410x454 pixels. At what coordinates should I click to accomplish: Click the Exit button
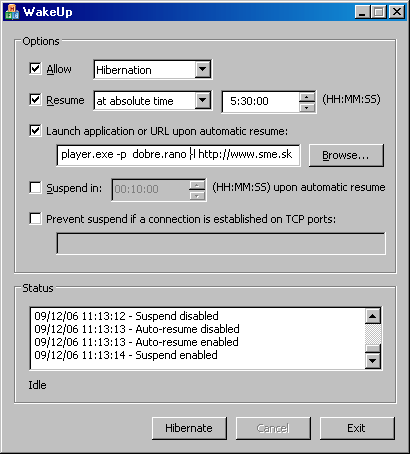[357, 428]
